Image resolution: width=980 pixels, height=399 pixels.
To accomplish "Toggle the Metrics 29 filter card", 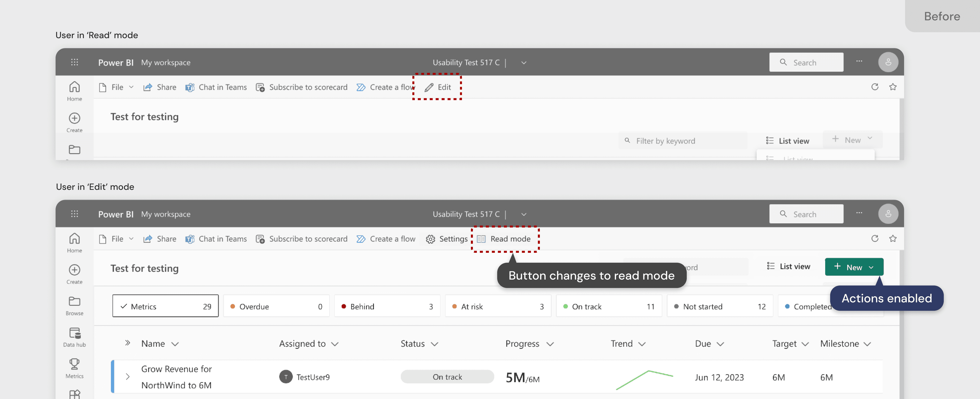I will click(165, 306).
